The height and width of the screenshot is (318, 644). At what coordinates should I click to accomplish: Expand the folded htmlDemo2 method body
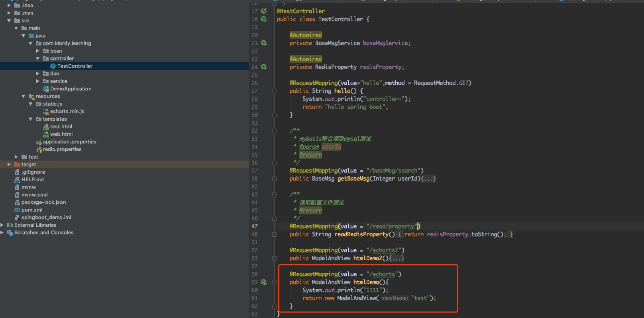(397, 258)
